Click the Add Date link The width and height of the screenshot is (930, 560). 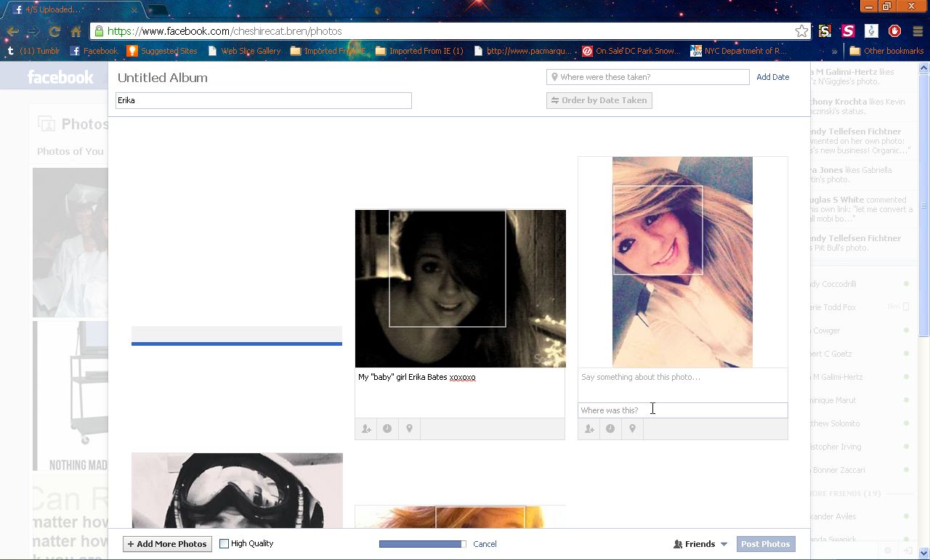772,77
